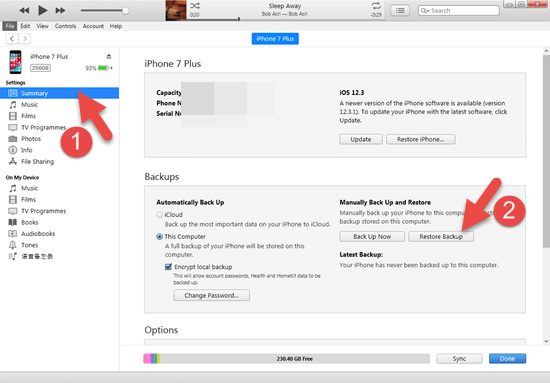Toggle Encrypt local backup checkbox
This screenshot has width=550, height=383.
coord(168,267)
